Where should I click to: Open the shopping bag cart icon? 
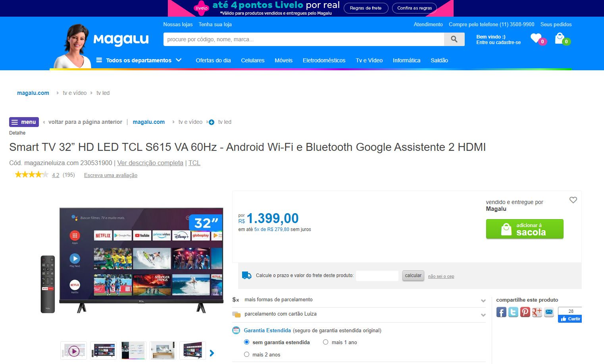click(x=560, y=39)
